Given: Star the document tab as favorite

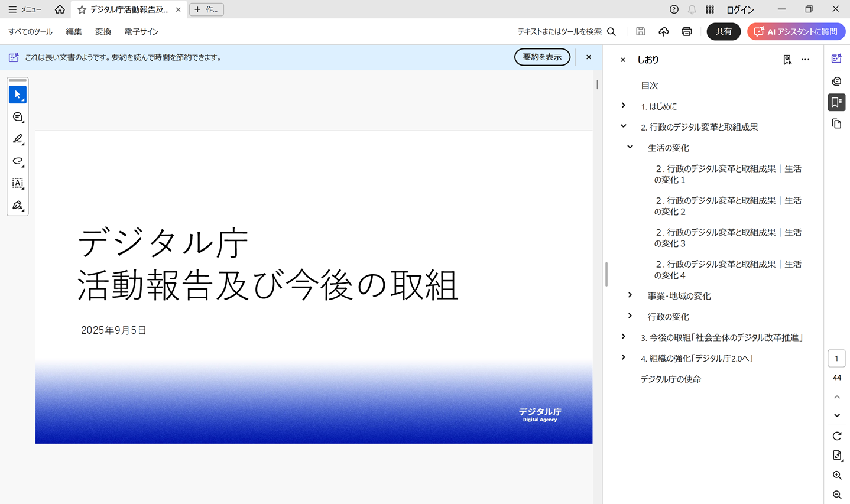Looking at the screenshot, I should coord(82,9).
